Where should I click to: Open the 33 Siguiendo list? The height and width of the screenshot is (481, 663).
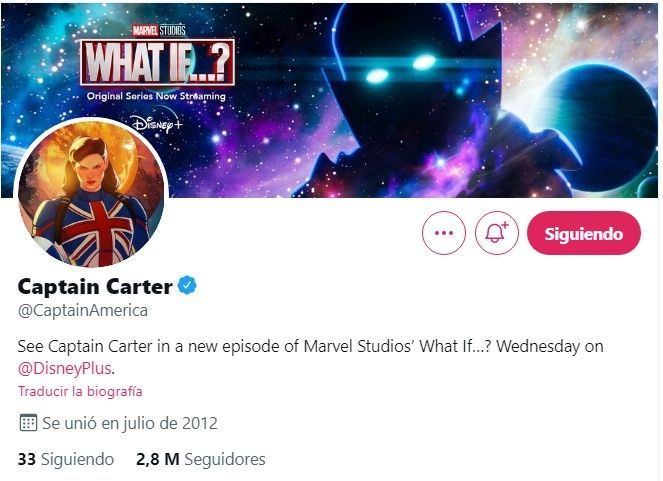(x=66, y=459)
